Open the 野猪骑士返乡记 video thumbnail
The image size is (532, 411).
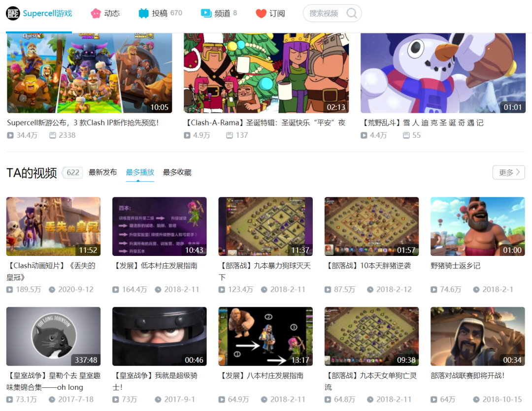coord(478,226)
